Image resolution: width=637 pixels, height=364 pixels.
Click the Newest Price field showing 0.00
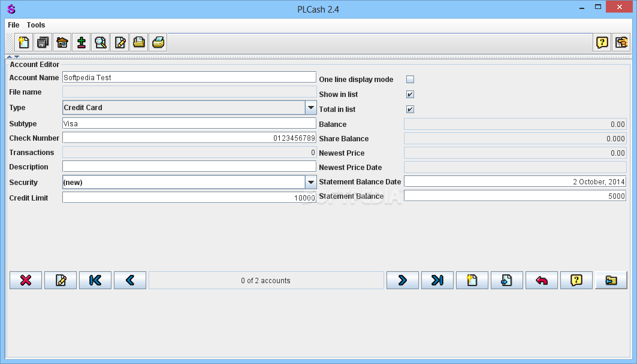tap(515, 153)
